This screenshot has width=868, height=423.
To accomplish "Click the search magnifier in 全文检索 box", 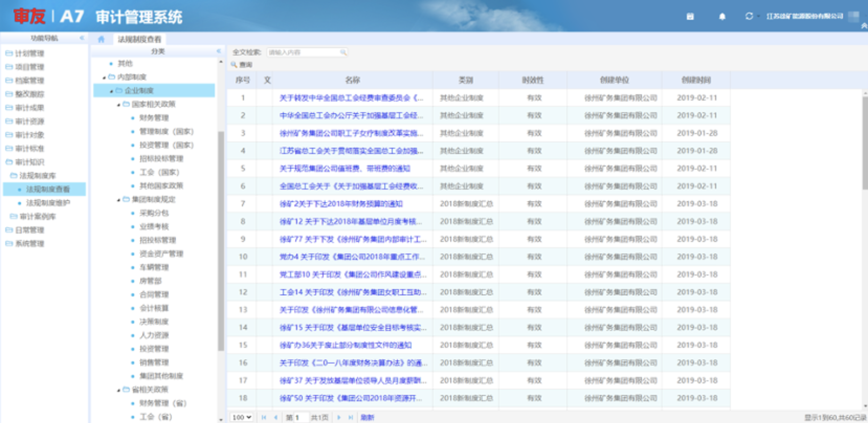I will point(343,52).
